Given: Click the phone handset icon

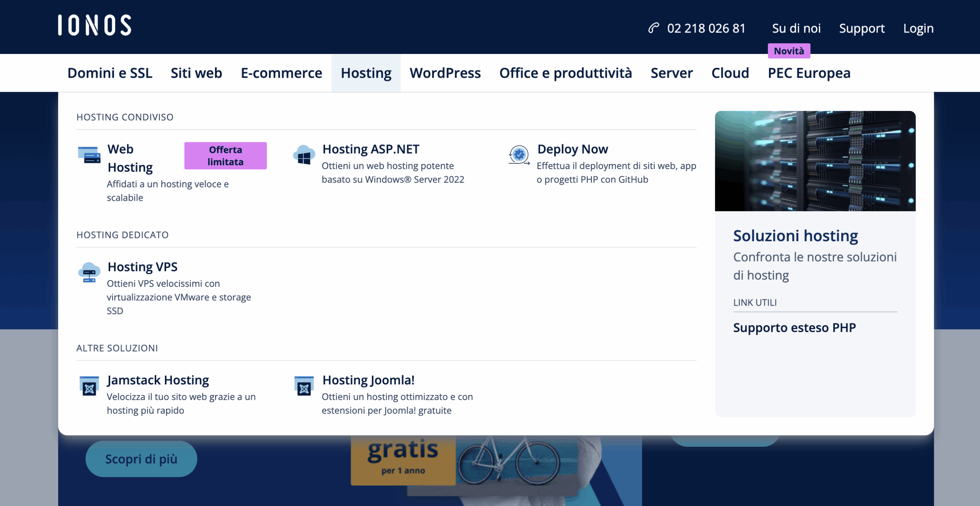Looking at the screenshot, I should (x=653, y=28).
